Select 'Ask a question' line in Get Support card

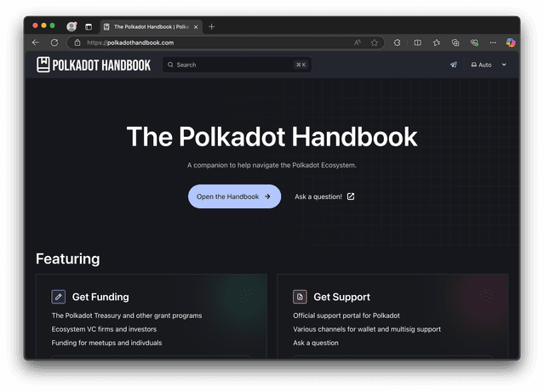point(316,343)
